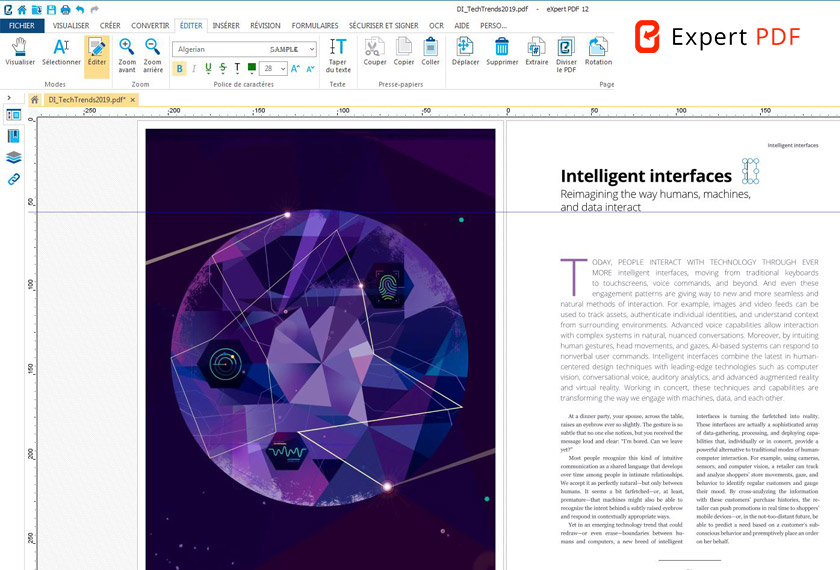
Task: Open the layers side panel
Action: point(13,158)
